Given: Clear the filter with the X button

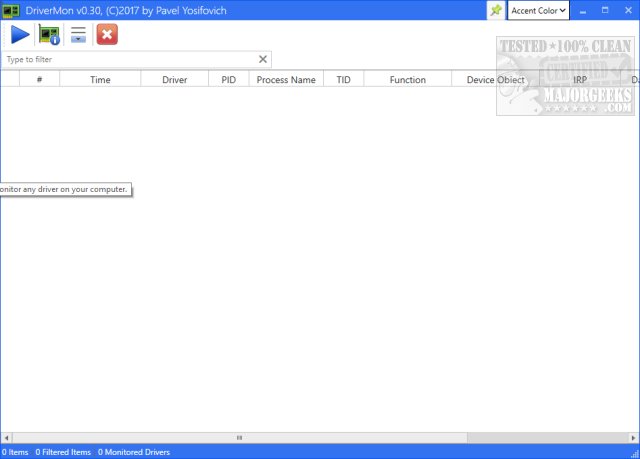Looking at the screenshot, I should point(263,60).
